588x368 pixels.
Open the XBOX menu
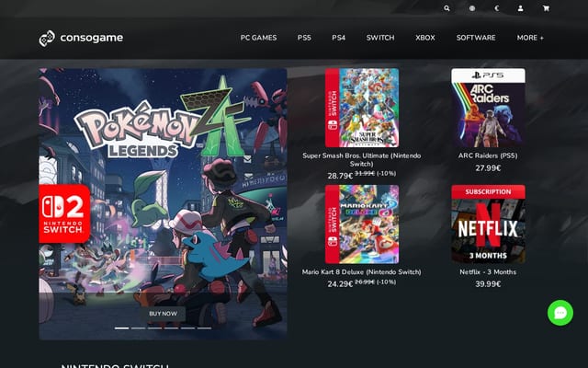pos(425,38)
